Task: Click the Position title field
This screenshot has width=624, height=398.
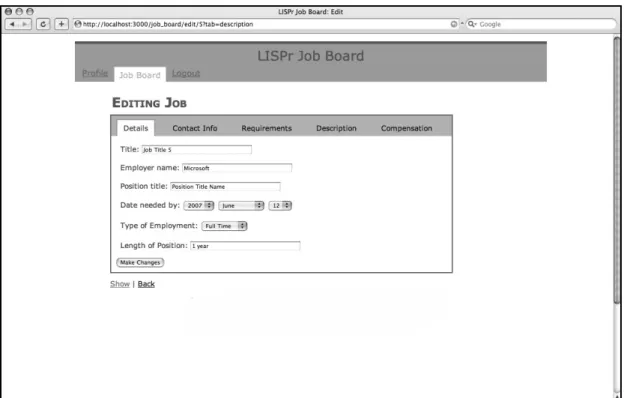Action: pos(225,186)
